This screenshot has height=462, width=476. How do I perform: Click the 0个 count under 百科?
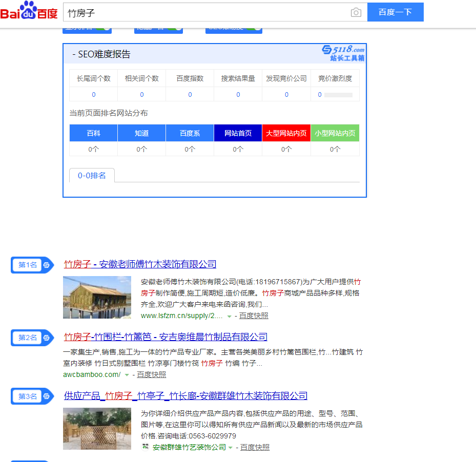coord(93,149)
